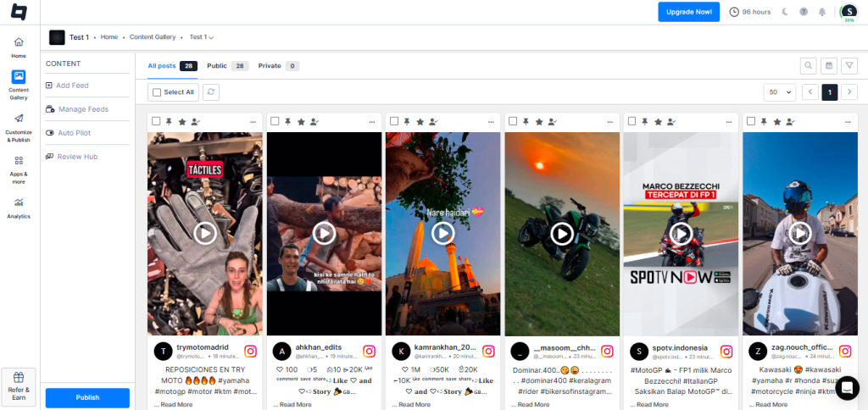The width and height of the screenshot is (868, 410).
Task: Open the filter funnel icon
Action: tap(849, 66)
